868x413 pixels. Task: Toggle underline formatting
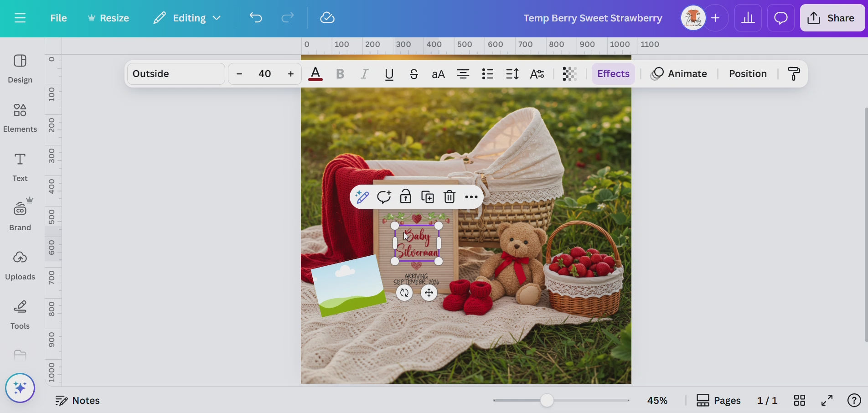point(389,74)
